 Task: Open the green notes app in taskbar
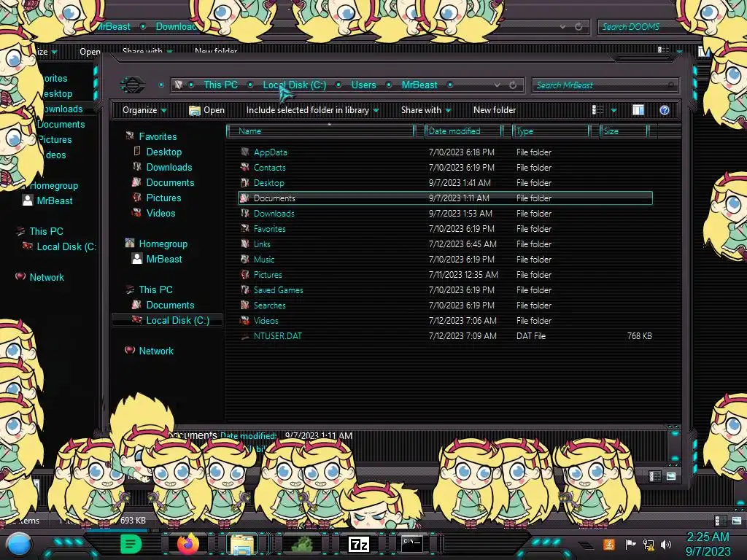[x=131, y=543]
